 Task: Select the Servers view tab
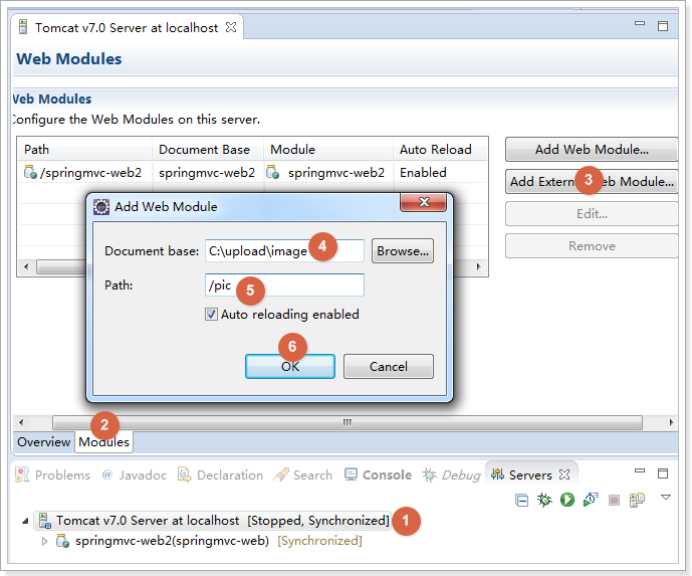pyautogui.click(x=530, y=475)
